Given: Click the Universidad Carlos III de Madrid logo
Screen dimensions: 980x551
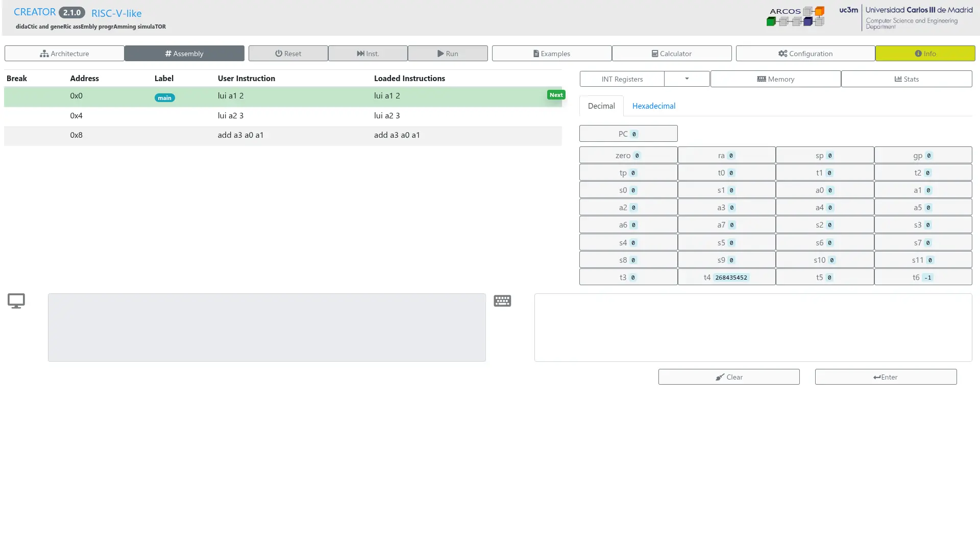Looking at the screenshot, I should point(906,17).
